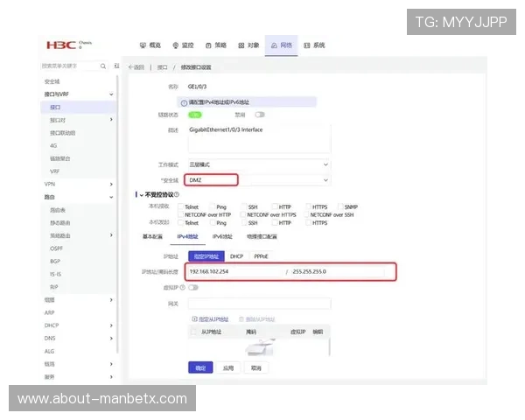Check Ping in the 本机发起 row

coord(213,222)
